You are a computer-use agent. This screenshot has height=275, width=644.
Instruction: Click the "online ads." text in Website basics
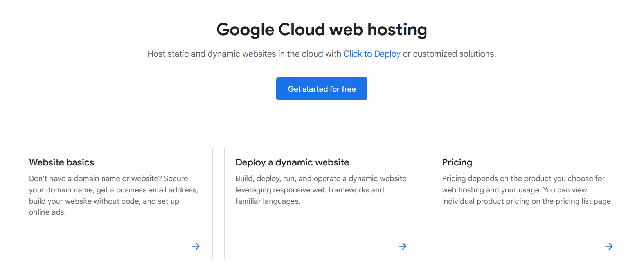47,212
